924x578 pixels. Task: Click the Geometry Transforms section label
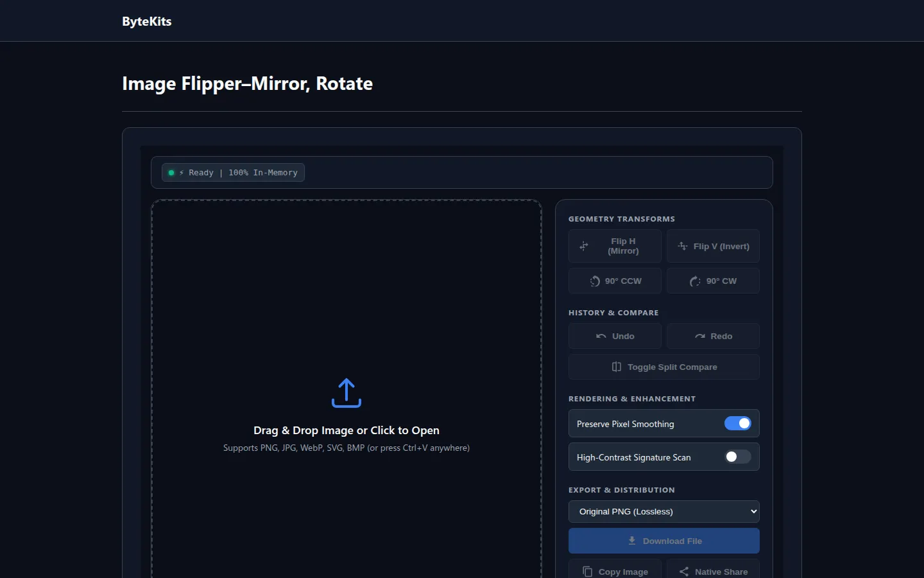click(622, 219)
